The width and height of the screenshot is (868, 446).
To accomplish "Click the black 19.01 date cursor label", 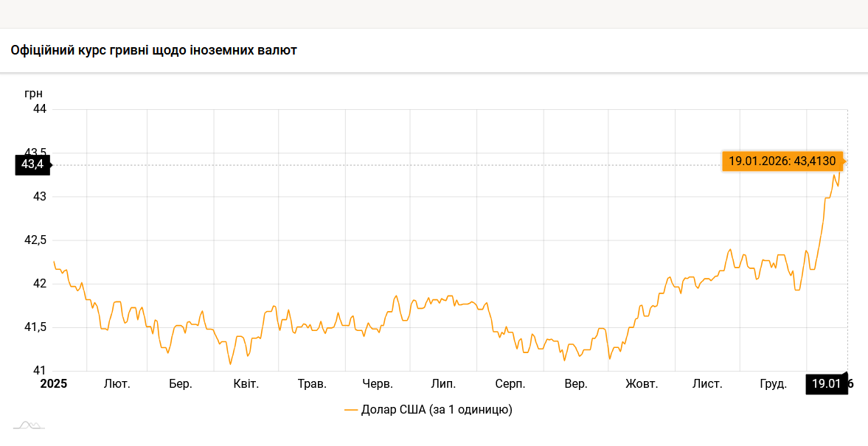I will coord(826,383).
